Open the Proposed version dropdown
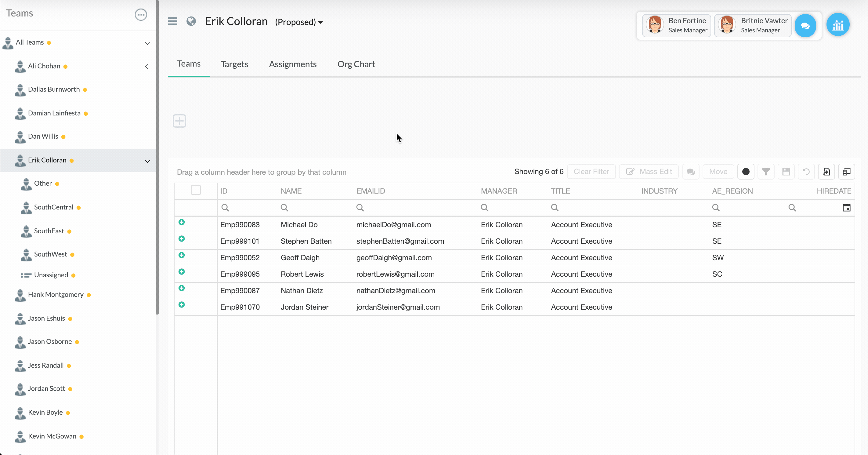868x455 pixels. pos(299,22)
